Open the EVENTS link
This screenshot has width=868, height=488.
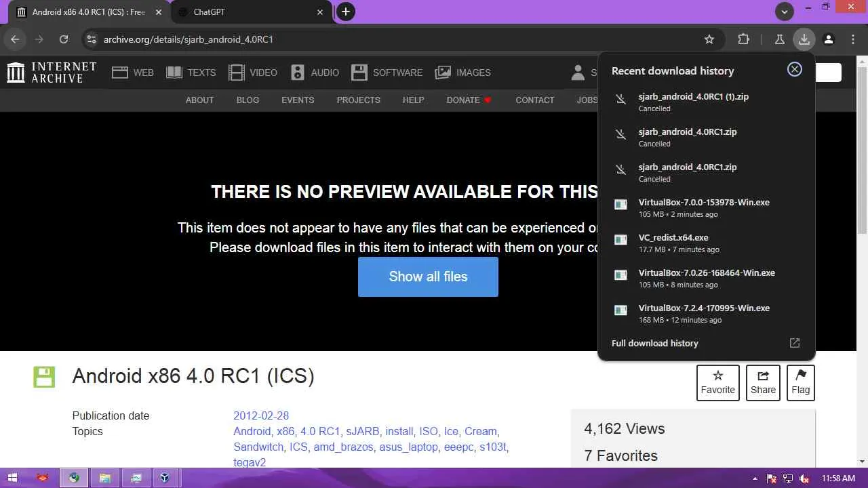point(298,100)
